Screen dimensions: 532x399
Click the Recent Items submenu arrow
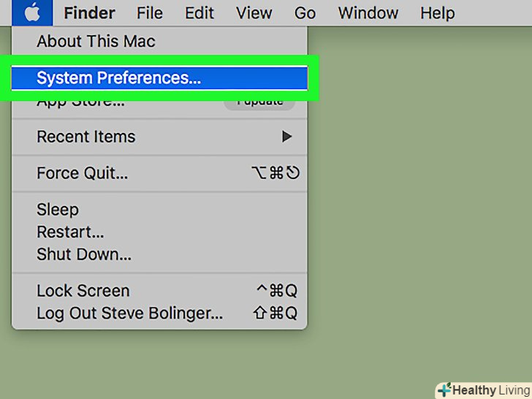point(287,137)
